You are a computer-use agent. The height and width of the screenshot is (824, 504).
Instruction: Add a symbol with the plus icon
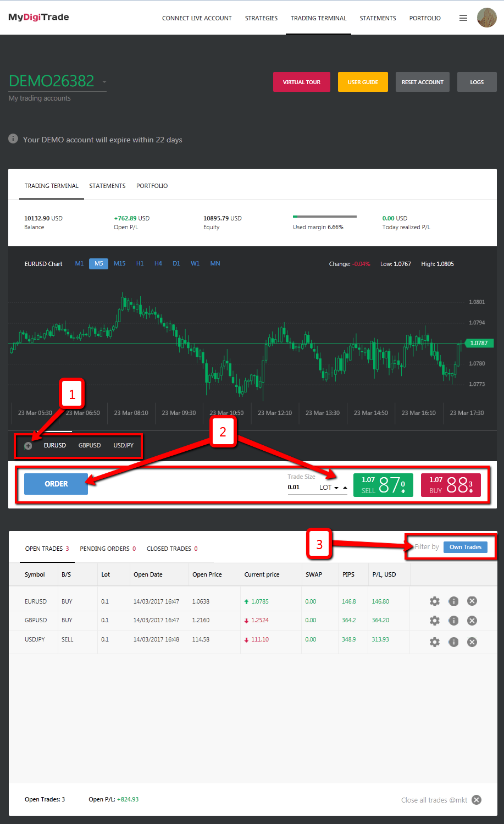[x=28, y=446]
